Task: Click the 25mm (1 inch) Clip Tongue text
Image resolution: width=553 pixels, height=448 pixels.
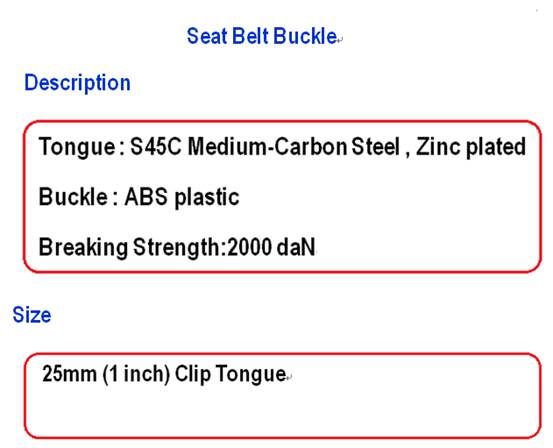Action: tap(164, 374)
